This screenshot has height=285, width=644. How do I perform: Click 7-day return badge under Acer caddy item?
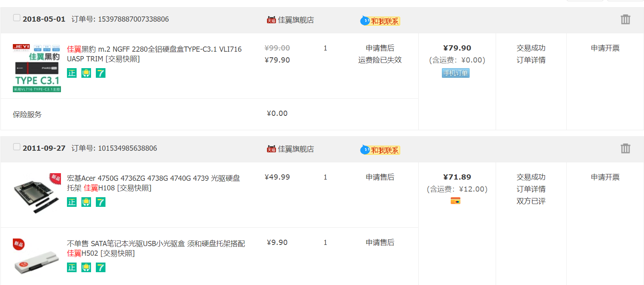tap(101, 202)
